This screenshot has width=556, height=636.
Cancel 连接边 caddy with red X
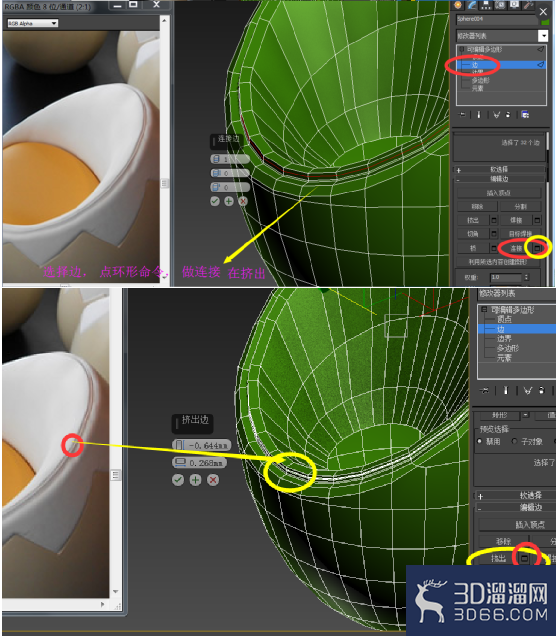click(x=243, y=201)
